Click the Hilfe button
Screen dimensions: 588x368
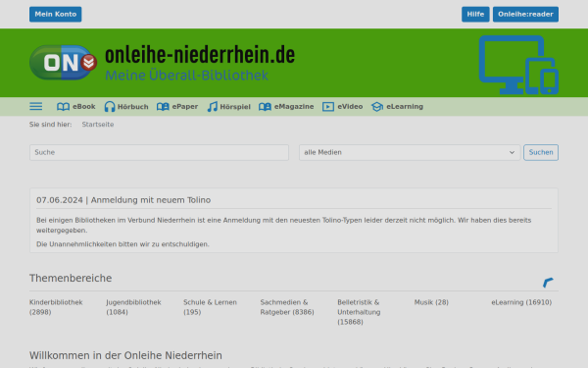475,15
